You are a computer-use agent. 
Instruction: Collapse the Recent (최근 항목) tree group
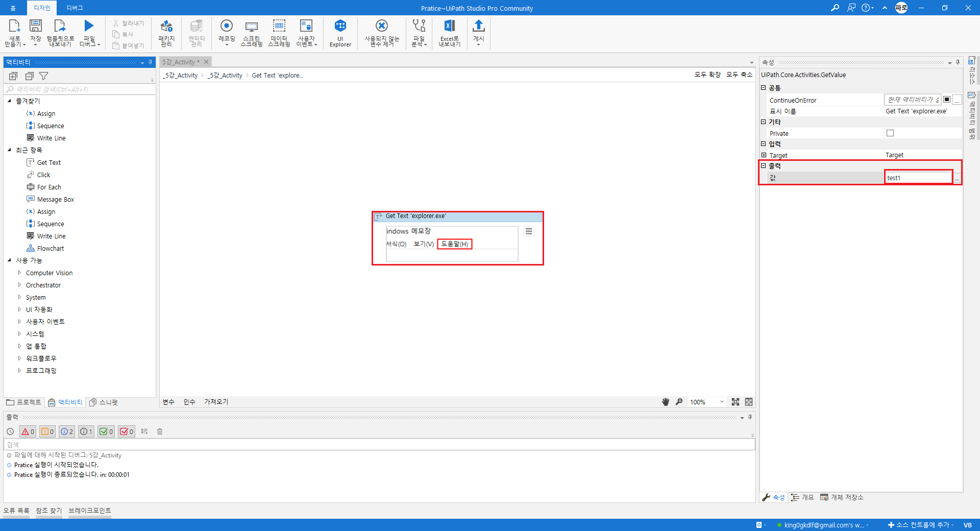(9, 150)
